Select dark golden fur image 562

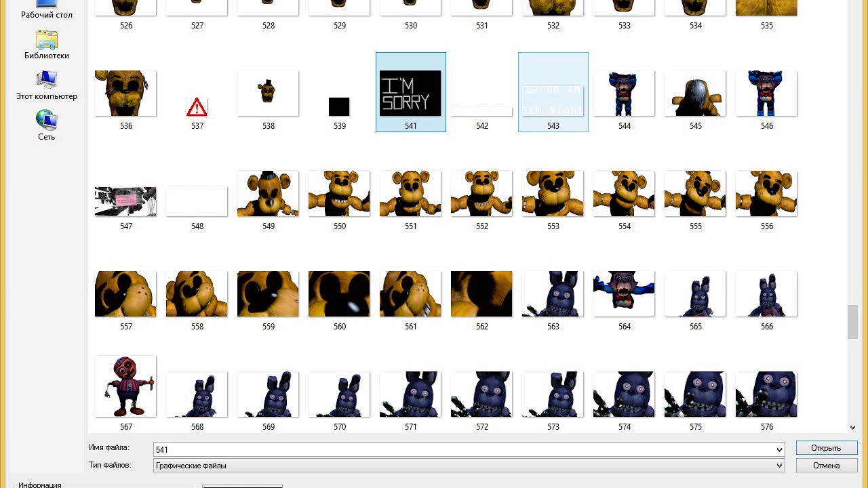[x=481, y=293]
